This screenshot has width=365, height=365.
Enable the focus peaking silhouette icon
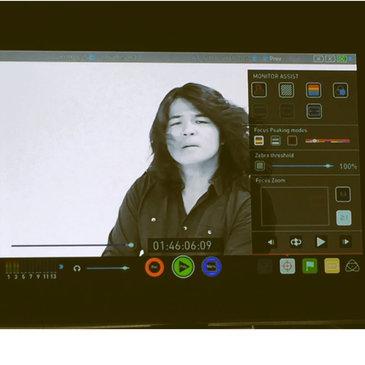[x=259, y=90]
